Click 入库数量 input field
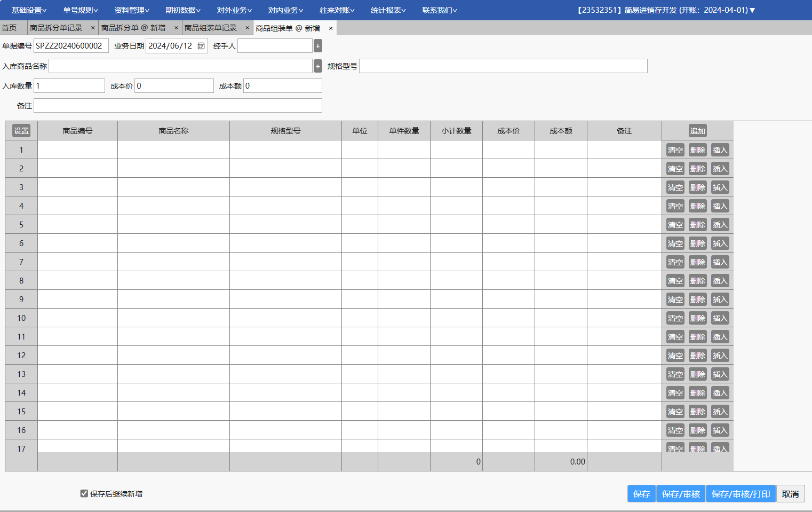 69,86
